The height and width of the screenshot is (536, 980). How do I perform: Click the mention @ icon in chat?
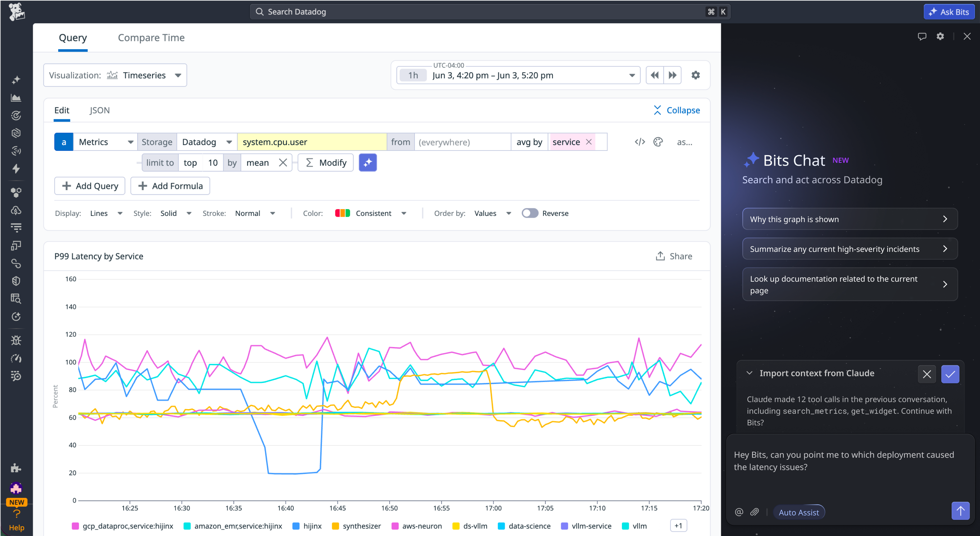click(739, 512)
